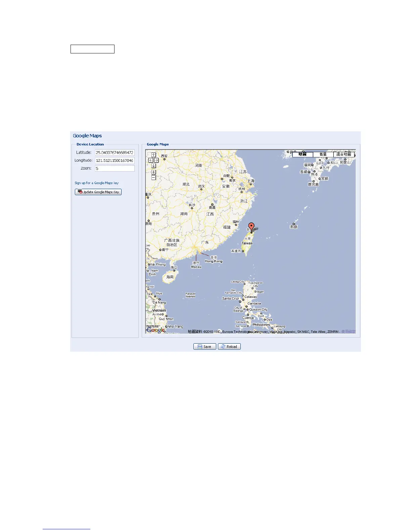Click the 鹿児島 city label
Viewport: 411px width, 532px height.
[313, 184]
